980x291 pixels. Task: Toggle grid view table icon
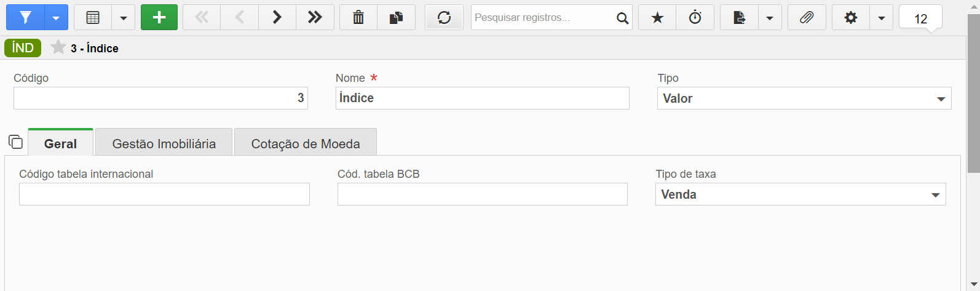click(x=93, y=18)
